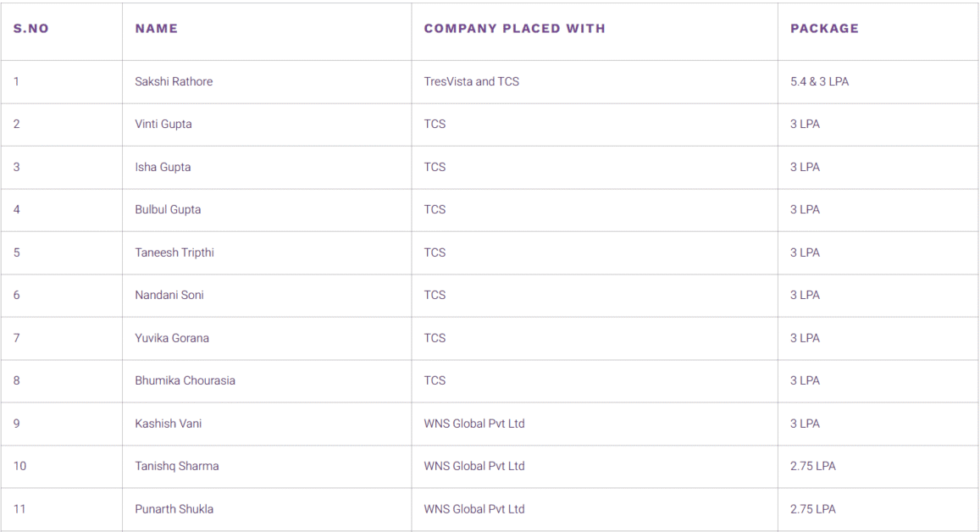This screenshot has height=532, width=980.
Task: Click on Yuvika Gorana
Action: coord(172,338)
